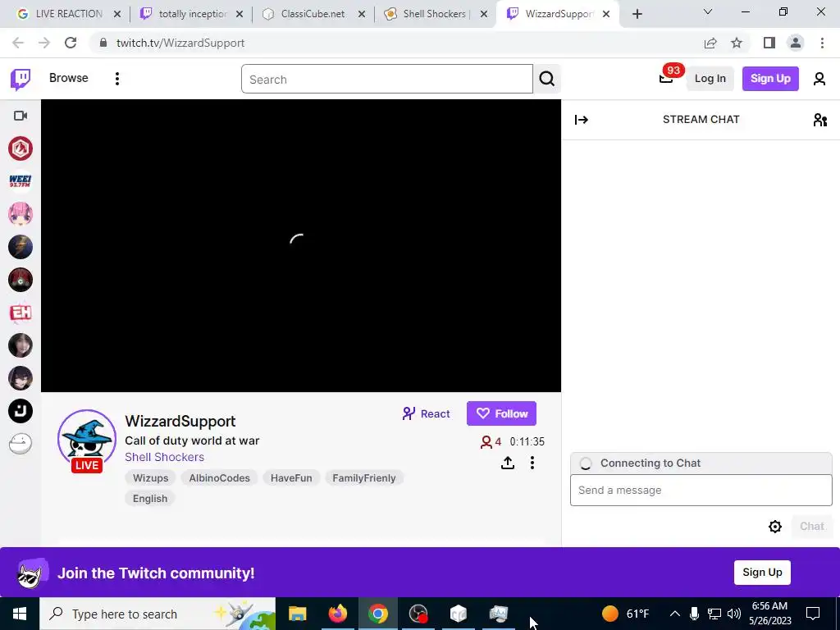Click the Browse link

69,78
